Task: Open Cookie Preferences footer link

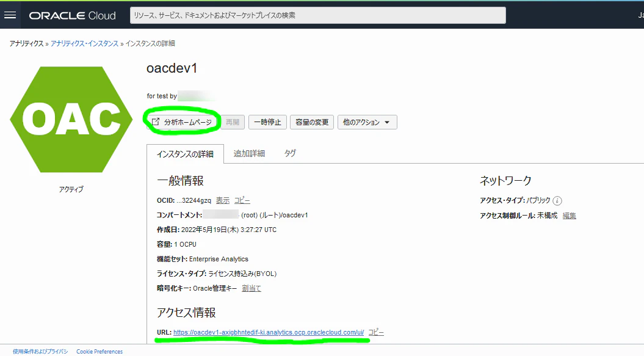Action: coord(99,352)
